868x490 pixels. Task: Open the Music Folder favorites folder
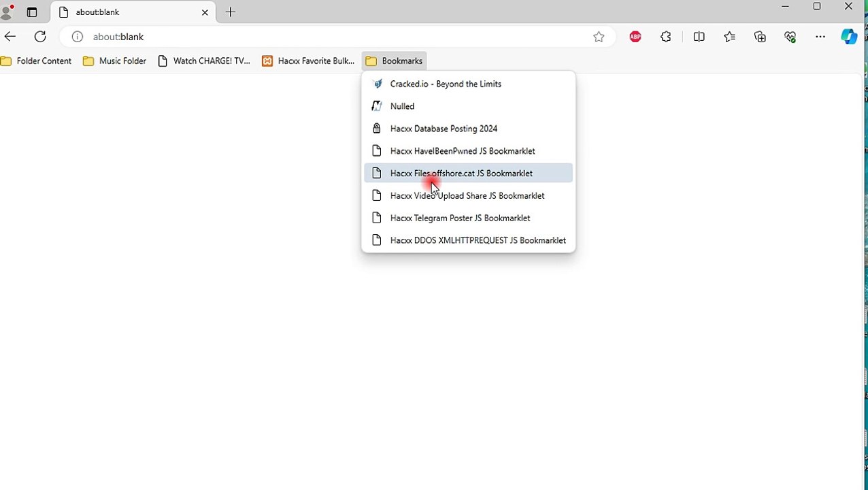click(x=114, y=61)
